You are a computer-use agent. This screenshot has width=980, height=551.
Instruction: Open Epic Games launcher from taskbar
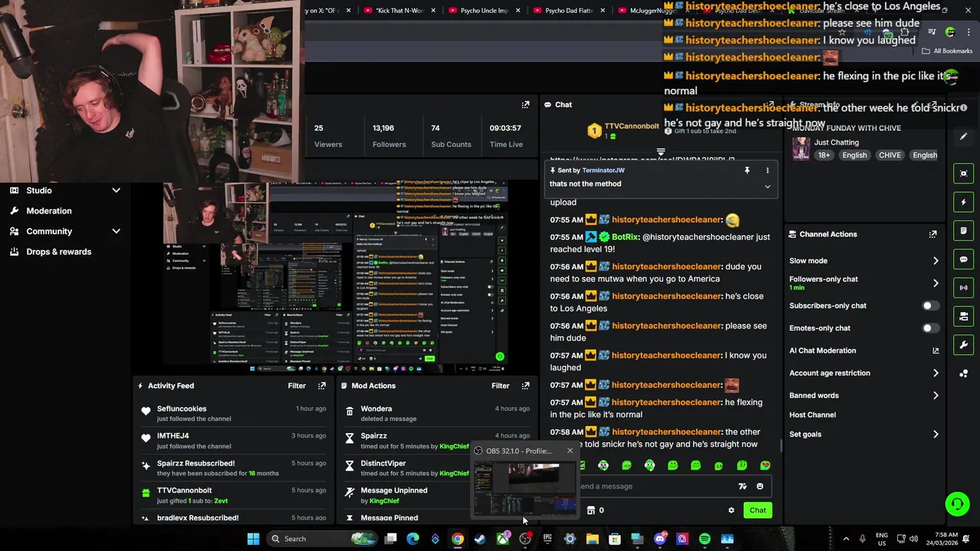547,539
